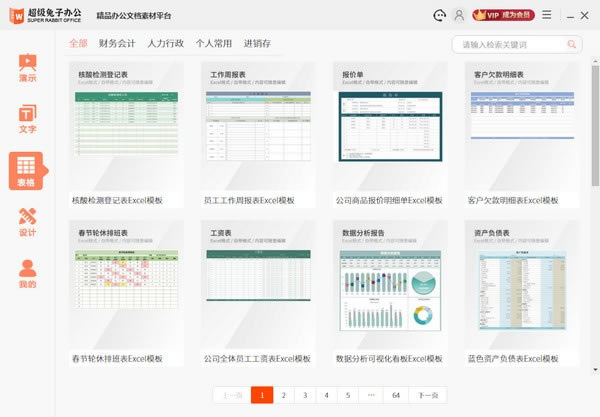Select page 1 in pagination
The image size is (600, 417).
[262, 395]
